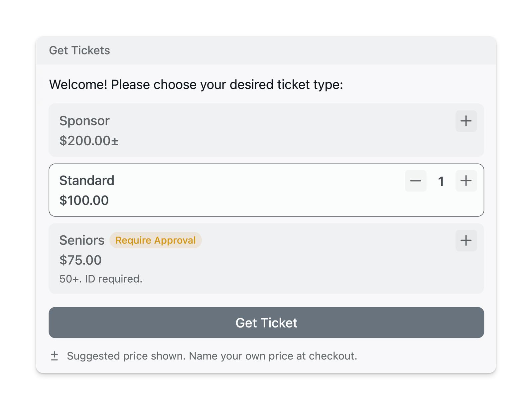
Task: Click the welcome prompt text
Action: [x=196, y=84]
